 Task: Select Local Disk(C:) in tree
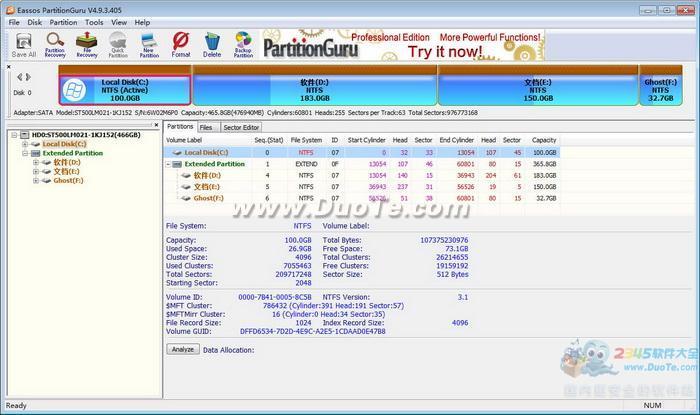[64, 144]
